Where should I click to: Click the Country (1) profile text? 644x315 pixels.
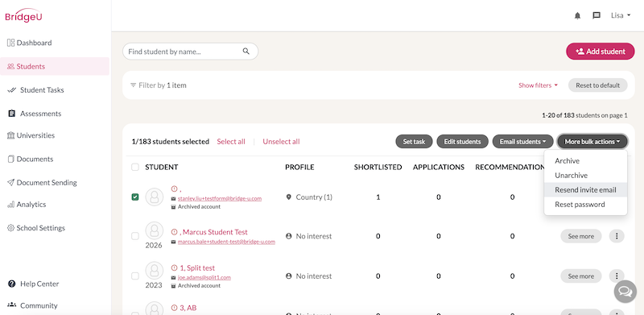click(x=314, y=197)
